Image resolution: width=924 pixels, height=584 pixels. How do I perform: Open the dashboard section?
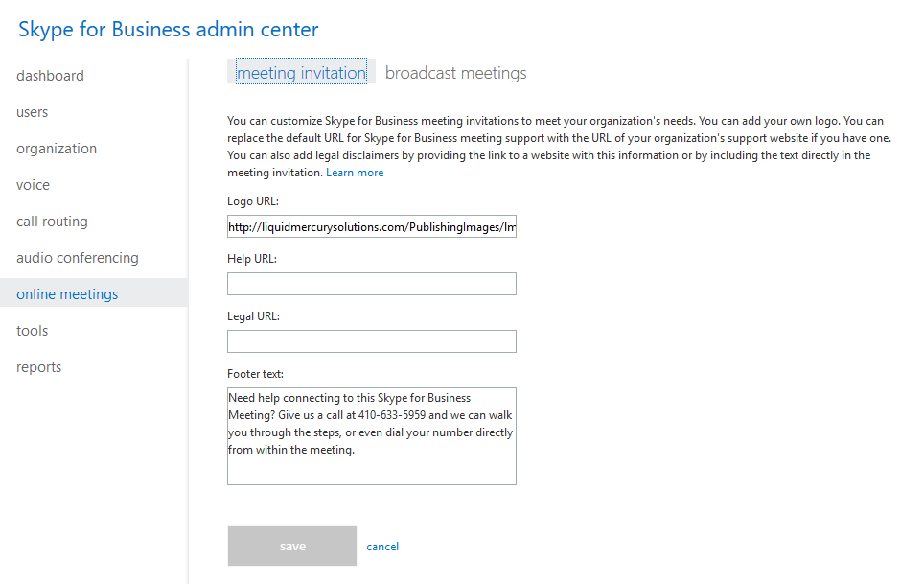tap(50, 76)
